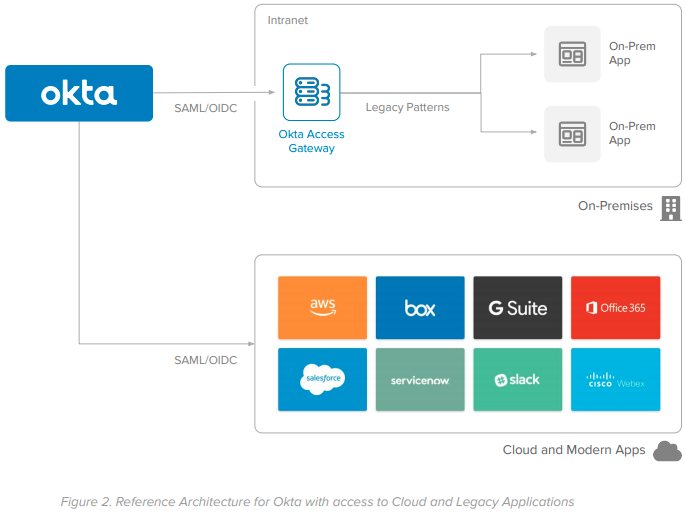
Task: Click the Legacy Patterns connector label
Action: [407, 107]
